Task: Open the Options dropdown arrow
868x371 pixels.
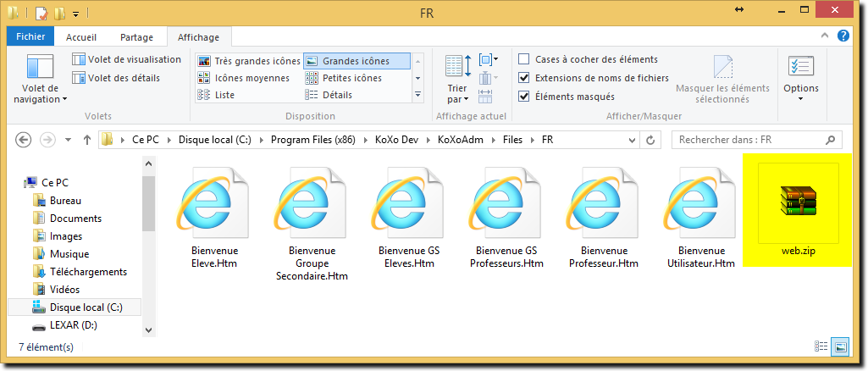Action: (800, 98)
